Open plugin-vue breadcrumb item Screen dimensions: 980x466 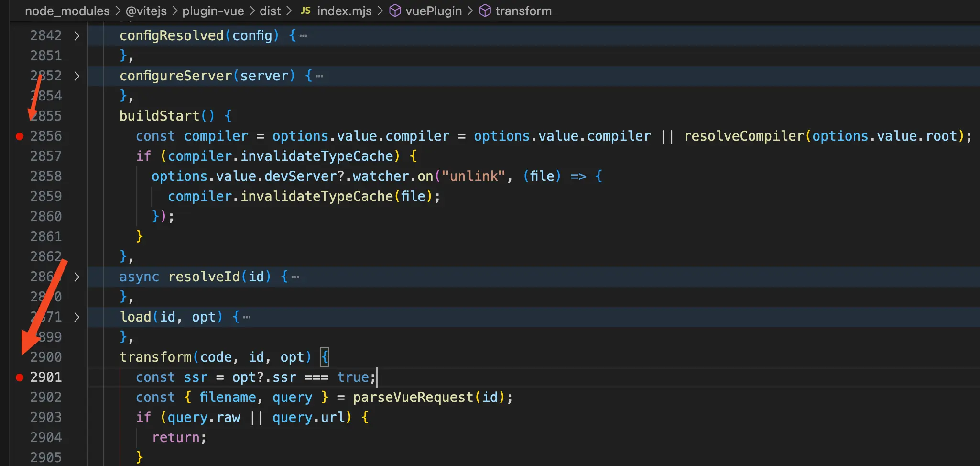coord(213,11)
